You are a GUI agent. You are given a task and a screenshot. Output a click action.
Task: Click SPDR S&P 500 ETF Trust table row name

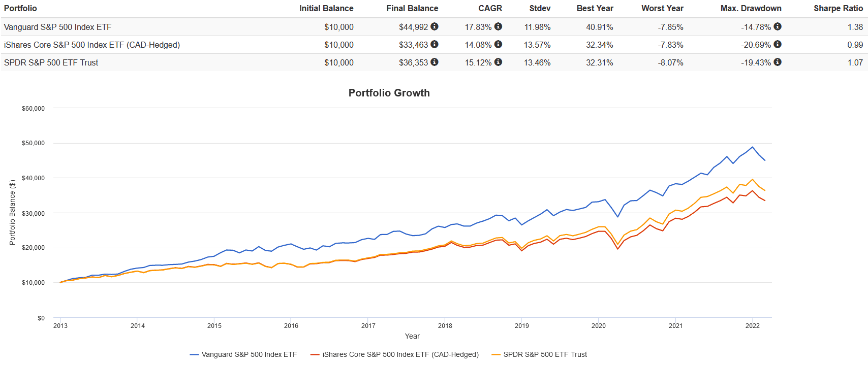pyautogui.click(x=51, y=62)
